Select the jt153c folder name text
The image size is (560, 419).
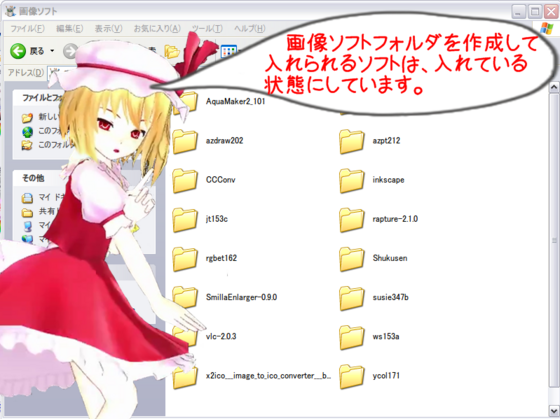[x=216, y=219]
